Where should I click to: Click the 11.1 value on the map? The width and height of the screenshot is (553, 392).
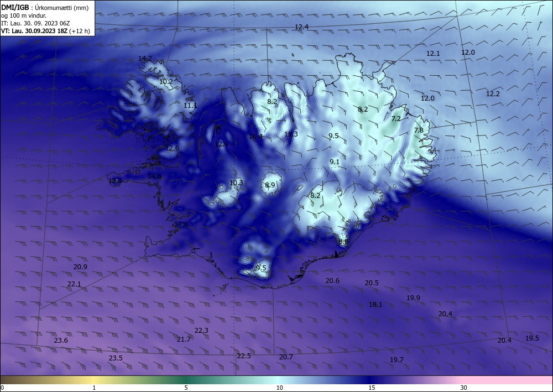tap(190, 106)
